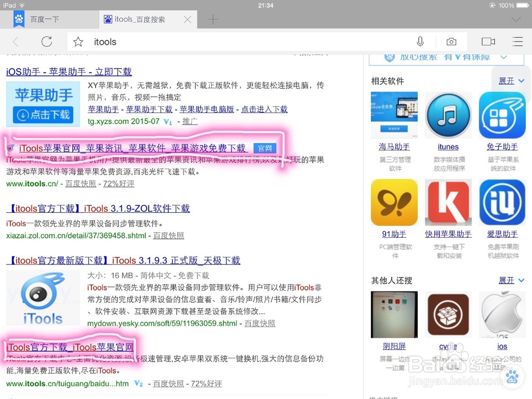Close the itools_百度搜索 tab
Viewport: 532px width, 399px height.
[x=187, y=20]
